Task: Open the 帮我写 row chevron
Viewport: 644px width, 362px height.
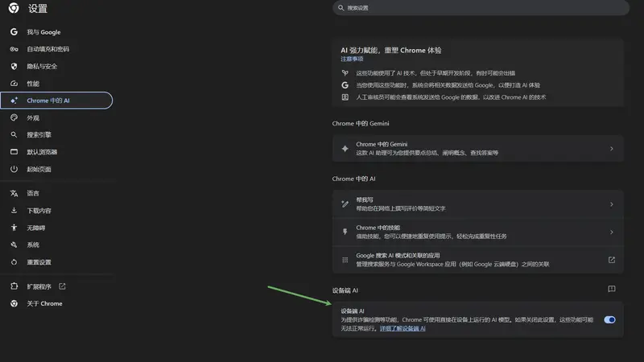Action: (612, 204)
